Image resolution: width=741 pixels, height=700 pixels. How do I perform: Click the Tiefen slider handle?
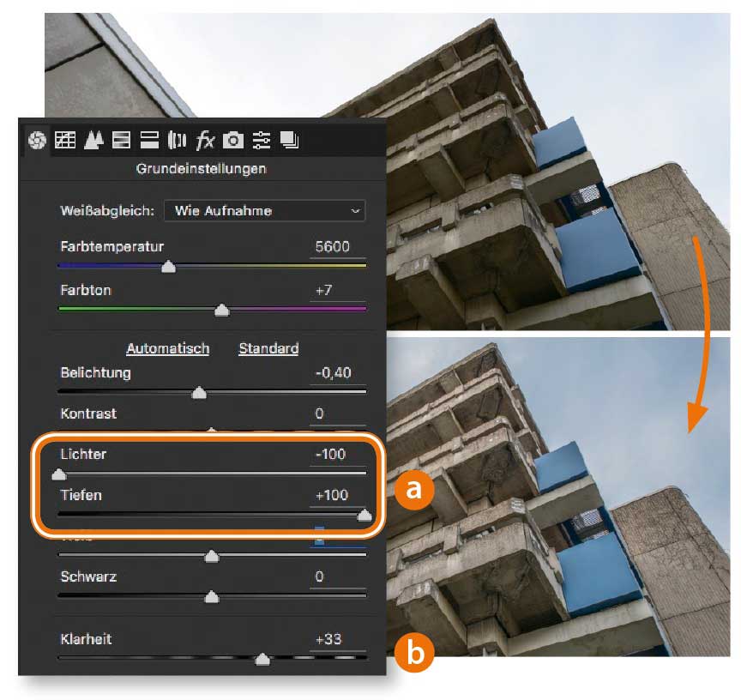click(x=364, y=515)
